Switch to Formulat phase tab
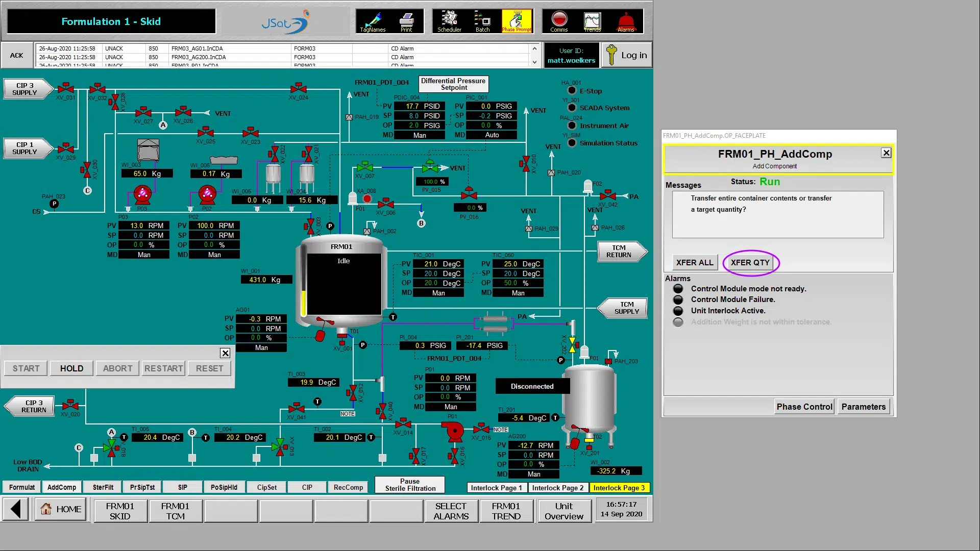This screenshot has height=551, width=980. click(x=22, y=487)
